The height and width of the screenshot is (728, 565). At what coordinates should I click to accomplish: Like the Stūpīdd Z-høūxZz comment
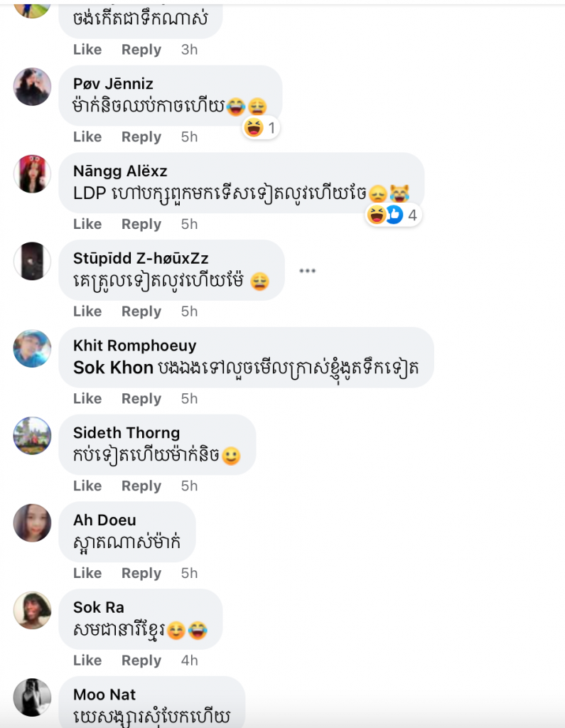87,311
